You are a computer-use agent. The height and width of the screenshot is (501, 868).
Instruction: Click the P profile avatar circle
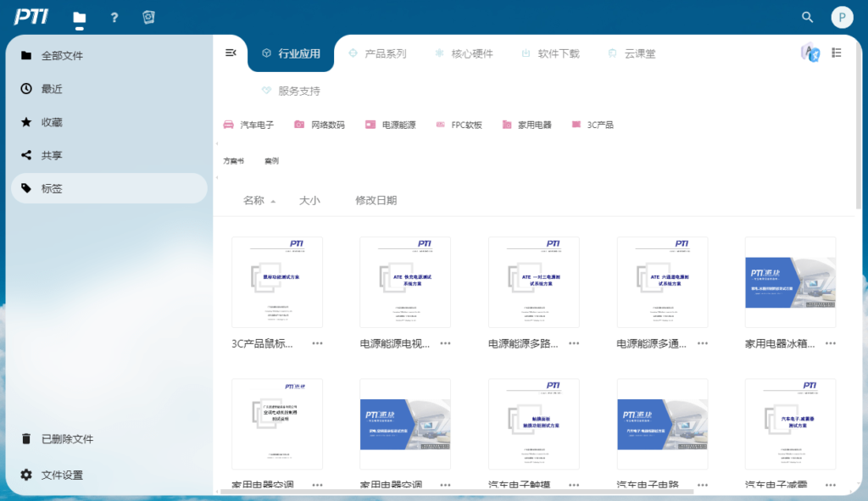click(842, 17)
